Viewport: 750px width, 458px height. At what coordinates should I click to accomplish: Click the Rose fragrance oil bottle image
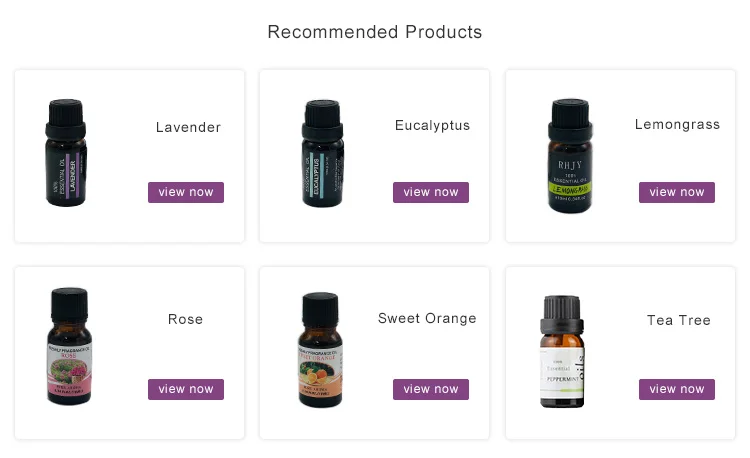point(69,346)
